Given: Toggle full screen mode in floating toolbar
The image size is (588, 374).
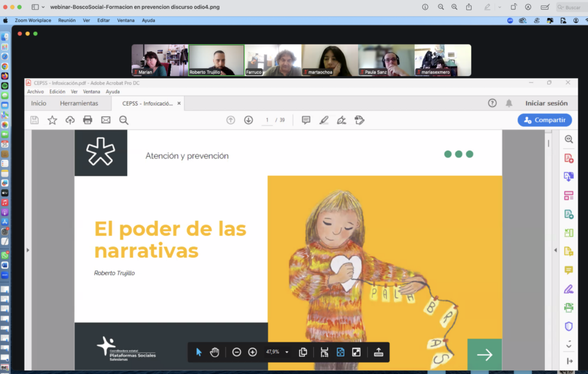Looking at the screenshot, I should tap(356, 352).
